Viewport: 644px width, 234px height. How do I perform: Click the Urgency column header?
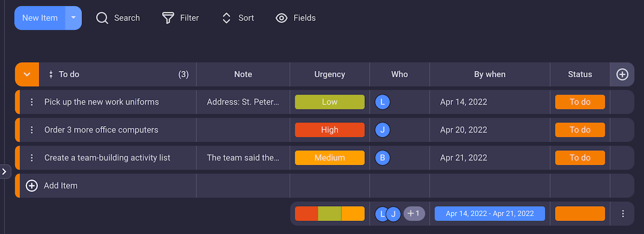coord(330,75)
